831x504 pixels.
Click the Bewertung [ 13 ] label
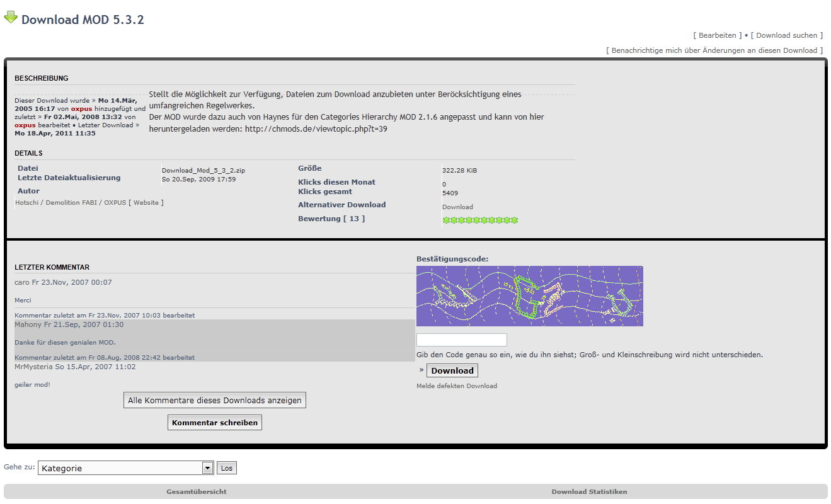[x=331, y=219]
